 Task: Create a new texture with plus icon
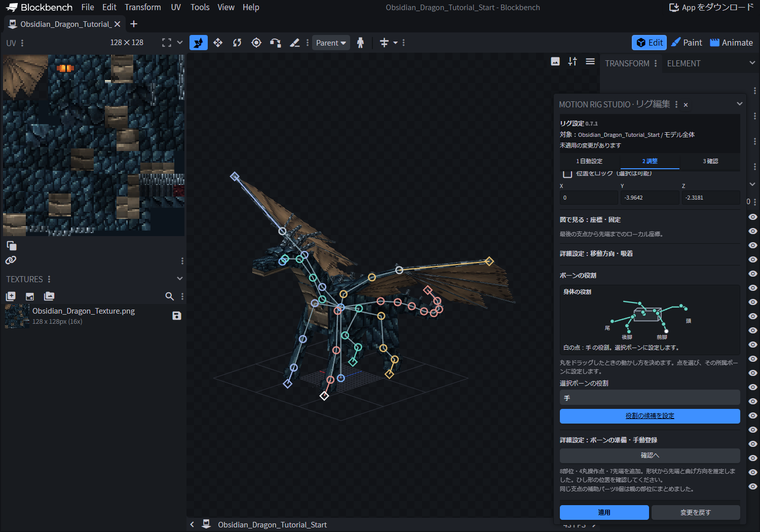point(11,296)
